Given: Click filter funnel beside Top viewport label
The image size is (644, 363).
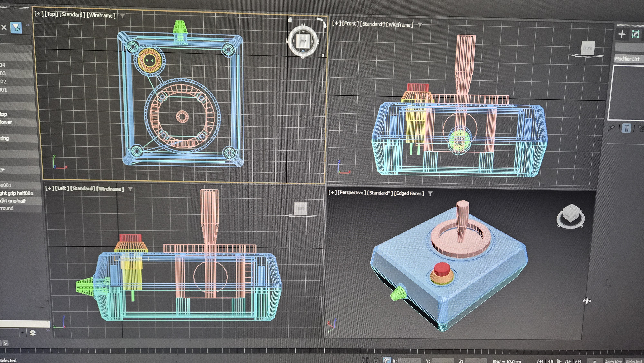Looking at the screenshot, I should (x=122, y=16).
